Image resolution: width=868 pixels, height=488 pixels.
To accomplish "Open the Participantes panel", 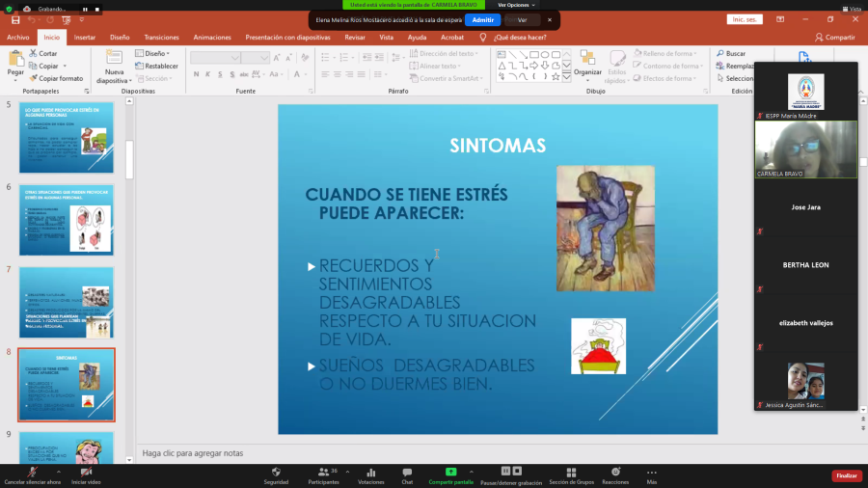I will coord(324,472).
